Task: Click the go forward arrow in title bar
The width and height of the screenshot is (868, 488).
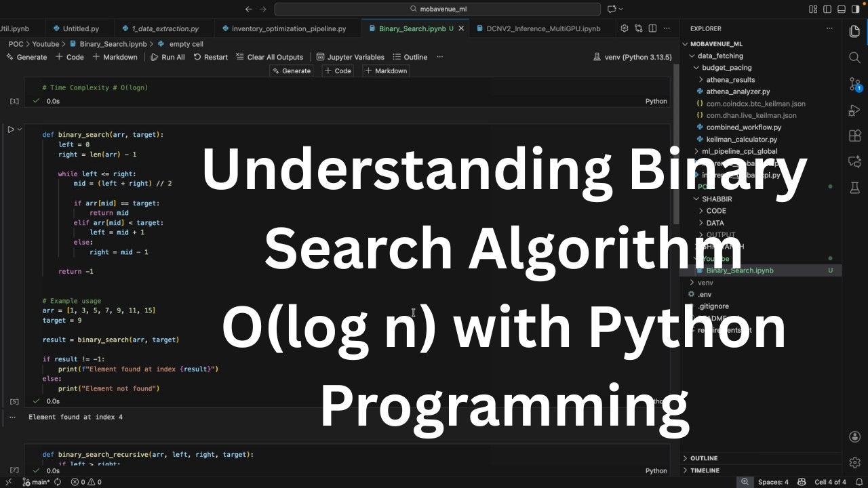Action: (264, 9)
